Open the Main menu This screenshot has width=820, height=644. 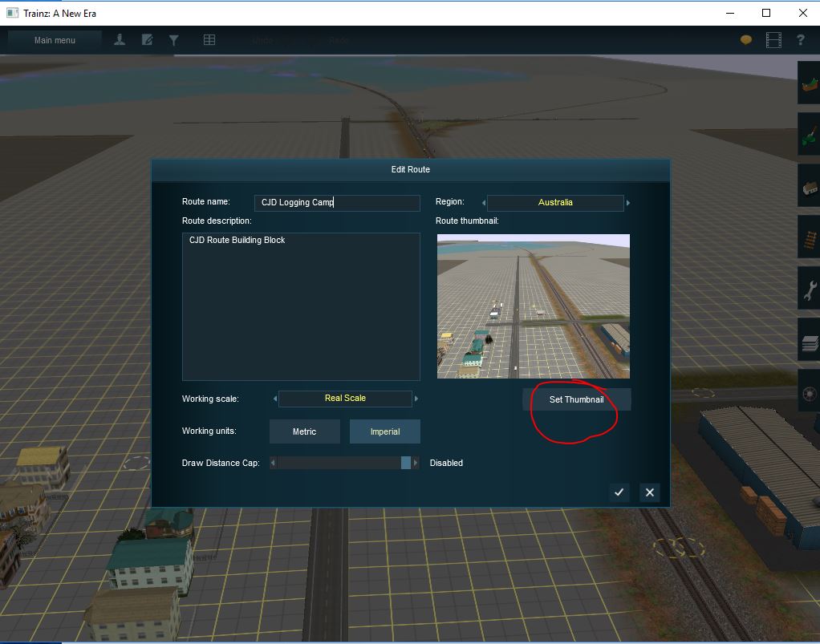55,40
